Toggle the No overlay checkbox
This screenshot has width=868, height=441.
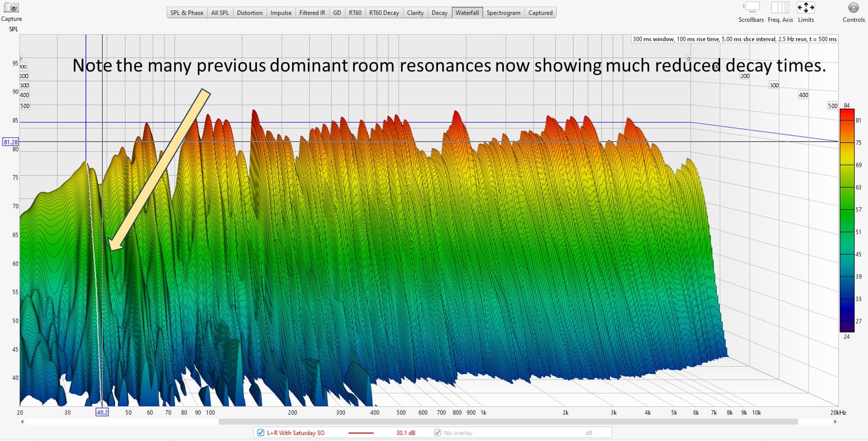click(437, 433)
